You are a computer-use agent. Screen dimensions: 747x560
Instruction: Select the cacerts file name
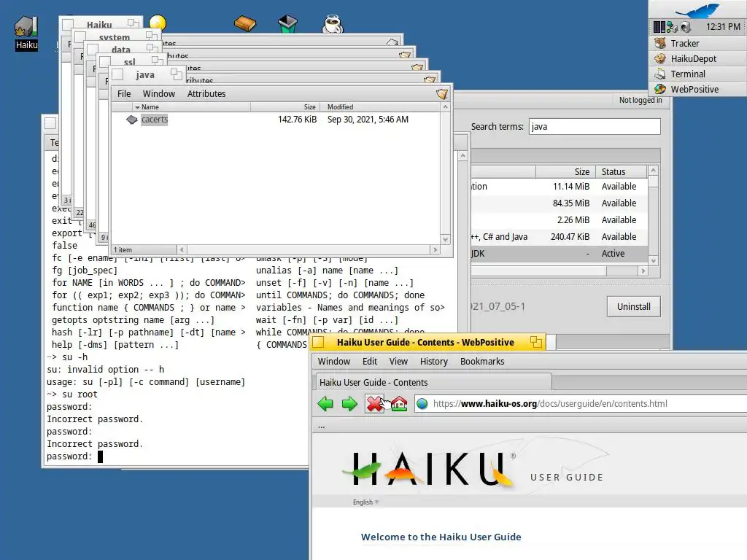155,120
